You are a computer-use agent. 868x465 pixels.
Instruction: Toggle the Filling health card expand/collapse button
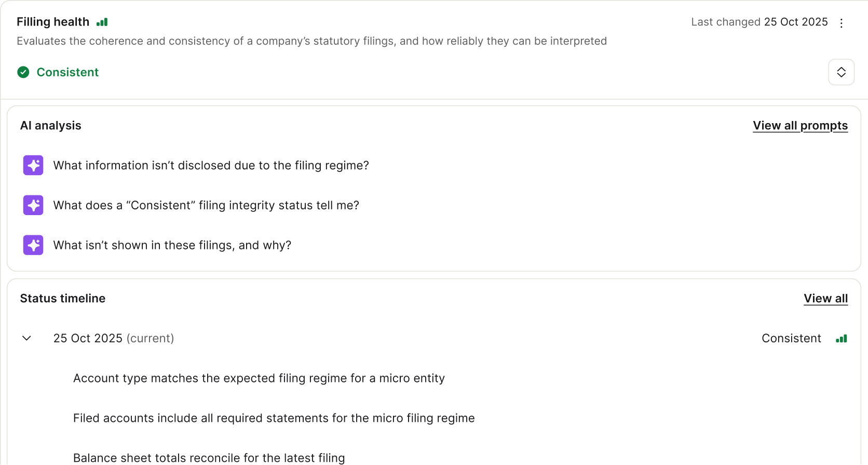pyautogui.click(x=841, y=72)
